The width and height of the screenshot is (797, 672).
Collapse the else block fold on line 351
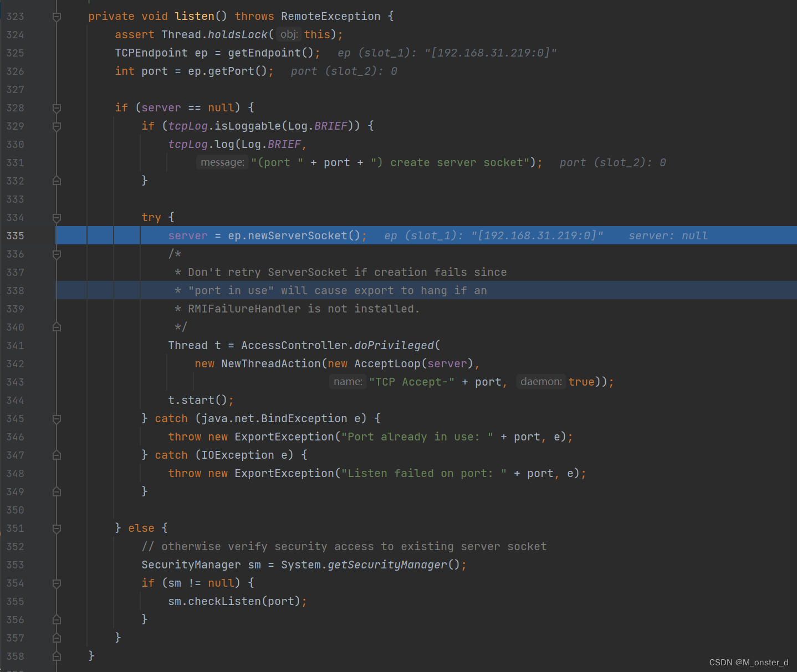[x=57, y=529]
